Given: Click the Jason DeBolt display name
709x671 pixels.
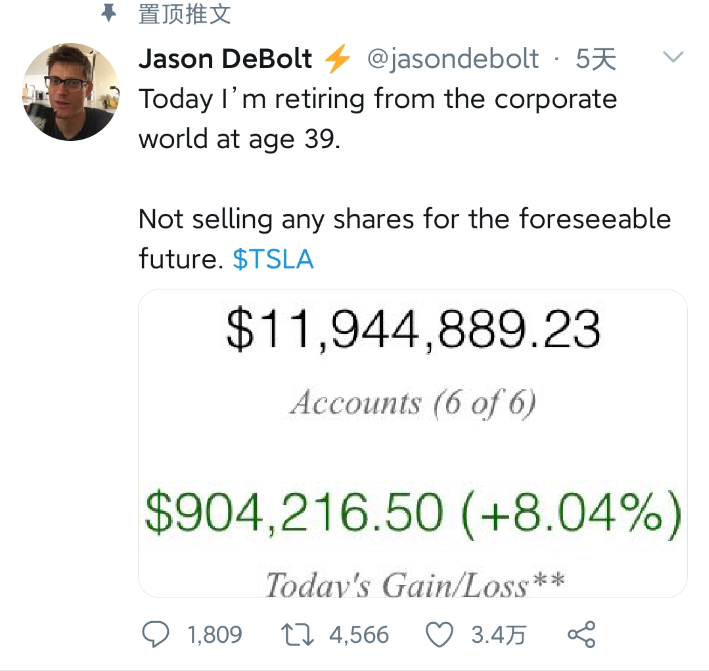Looking at the screenshot, I should [227, 59].
